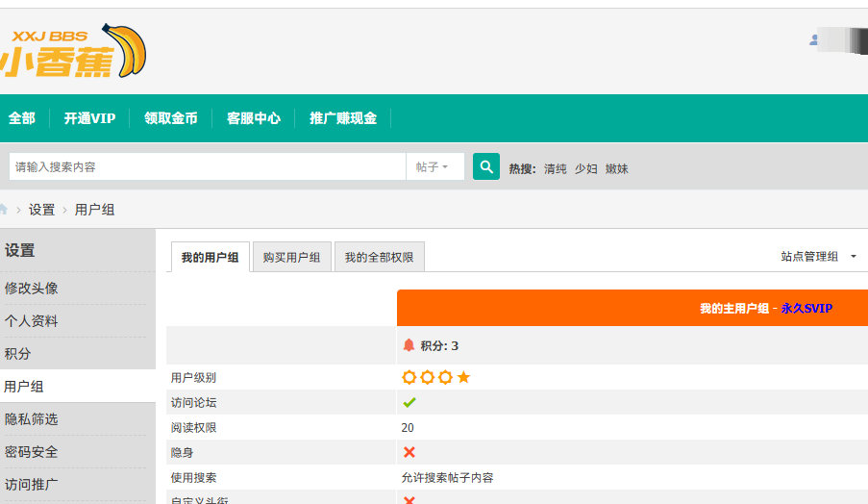Click the magnifier search button

coord(486,166)
